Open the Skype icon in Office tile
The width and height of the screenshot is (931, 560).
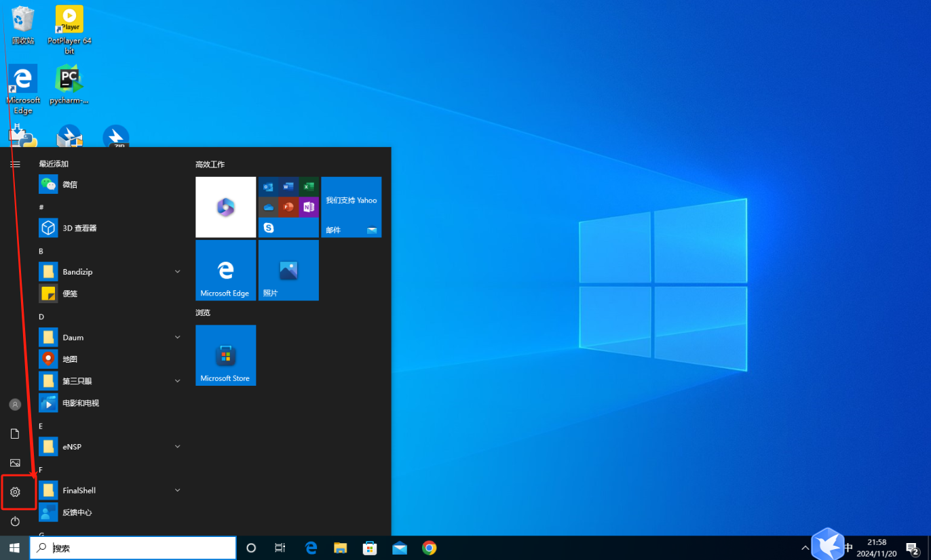click(x=269, y=228)
